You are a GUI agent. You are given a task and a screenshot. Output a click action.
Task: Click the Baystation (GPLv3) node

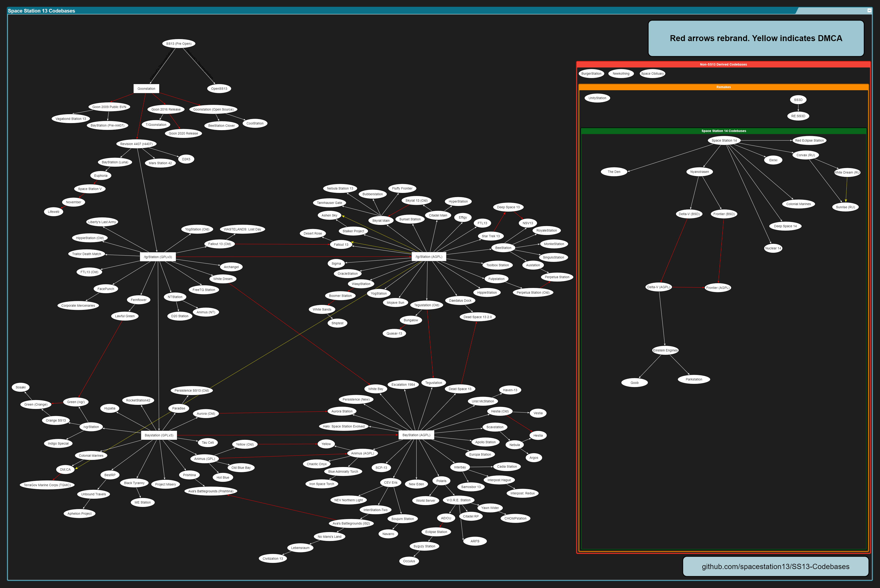[159, 435]
